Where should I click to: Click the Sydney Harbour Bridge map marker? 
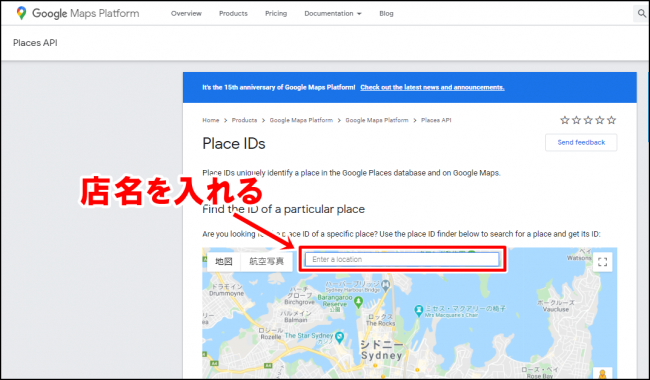click(386, 285)
